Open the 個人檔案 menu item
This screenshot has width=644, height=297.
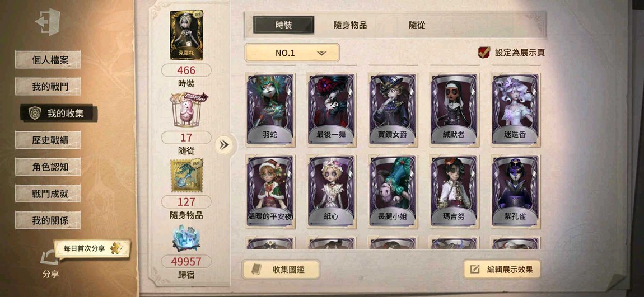pyautogui.click(x=48, y=60)
